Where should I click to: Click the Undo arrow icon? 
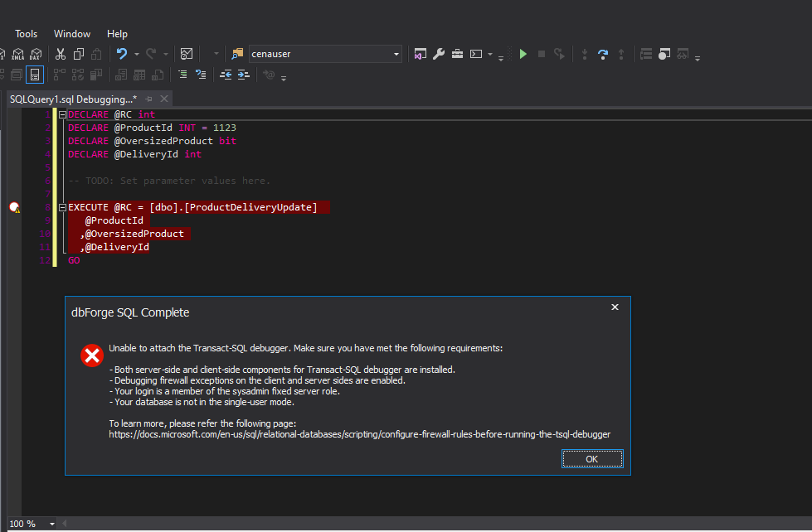tap(122, 54)
